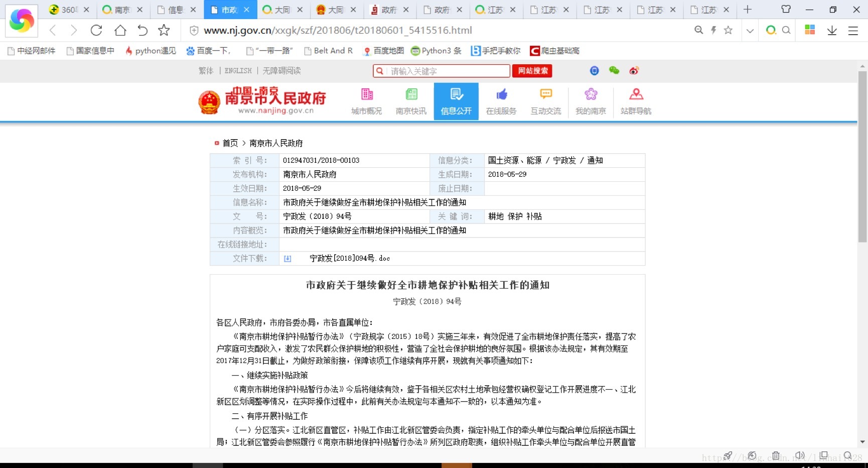Open the browser hamburger menu
Image resolution: width=868 pixels, height=468 pixels.
[853, 31]
